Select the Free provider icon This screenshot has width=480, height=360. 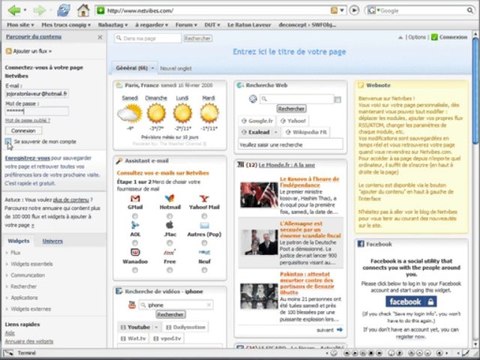click(170, 252)
